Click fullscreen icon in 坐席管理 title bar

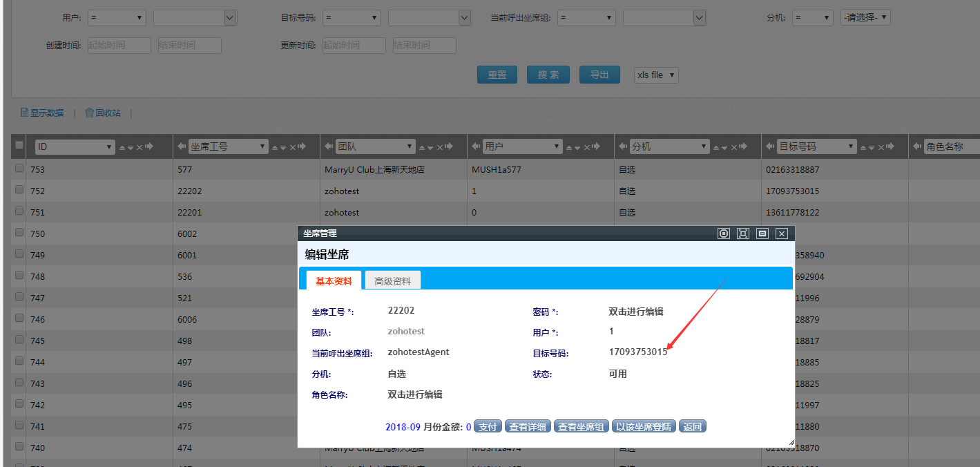pos(743,233)
